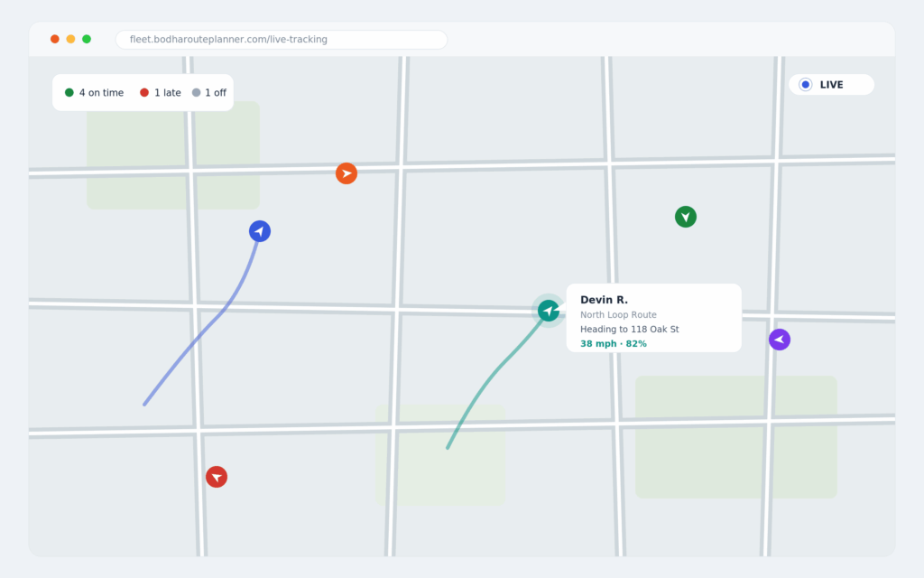Click the browser address bar
Screen dimensions: 924x578
tap(282, 40)
